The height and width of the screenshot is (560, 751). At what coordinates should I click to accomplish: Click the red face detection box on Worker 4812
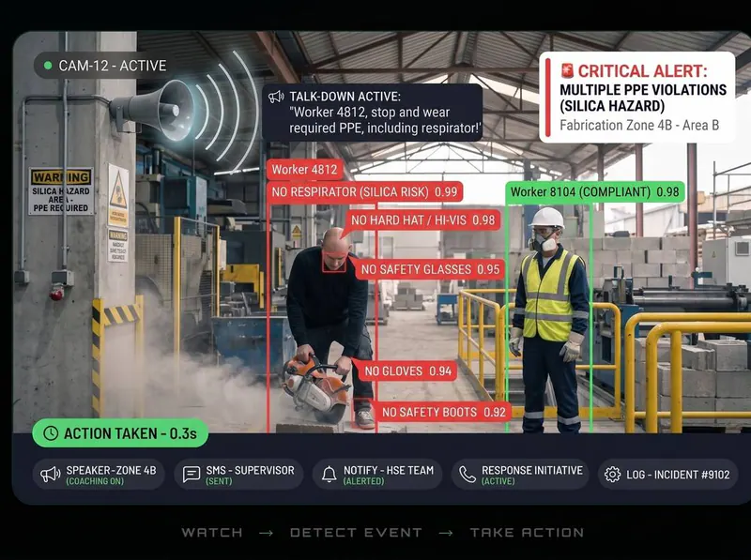tap(334, 262)
